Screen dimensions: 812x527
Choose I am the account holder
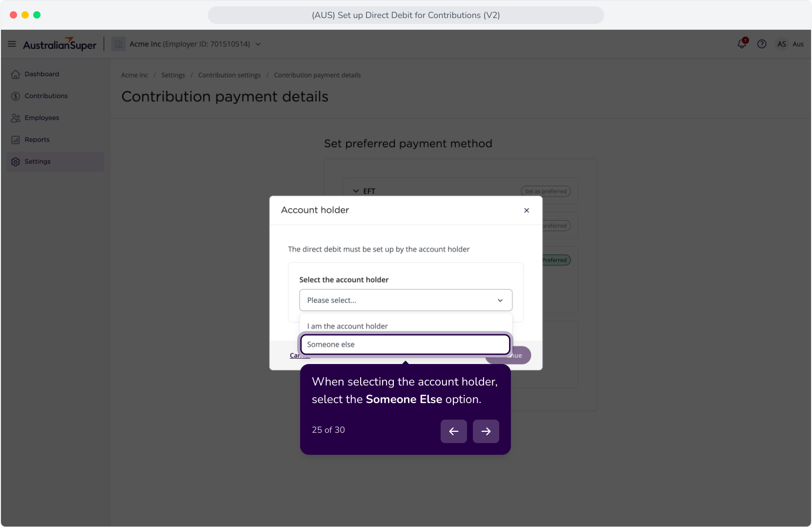tap(405, 325)
